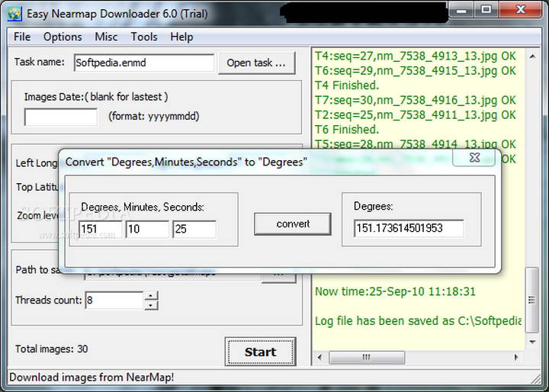Click 'Total images: 30' label

click(52, 349)
